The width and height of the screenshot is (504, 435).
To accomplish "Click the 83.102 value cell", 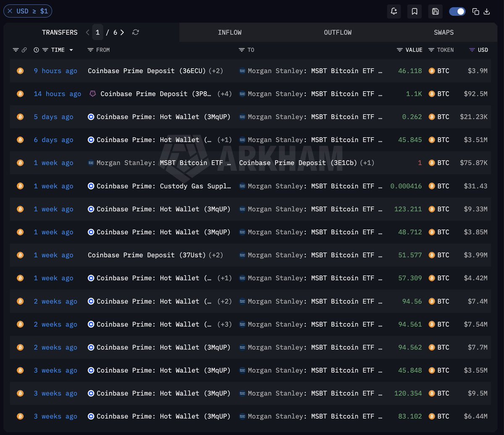I will click(x=410, y=417).
